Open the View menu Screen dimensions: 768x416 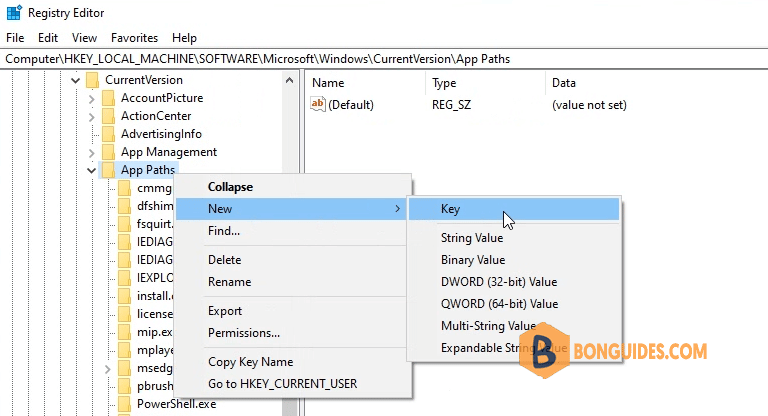[84, 38]
